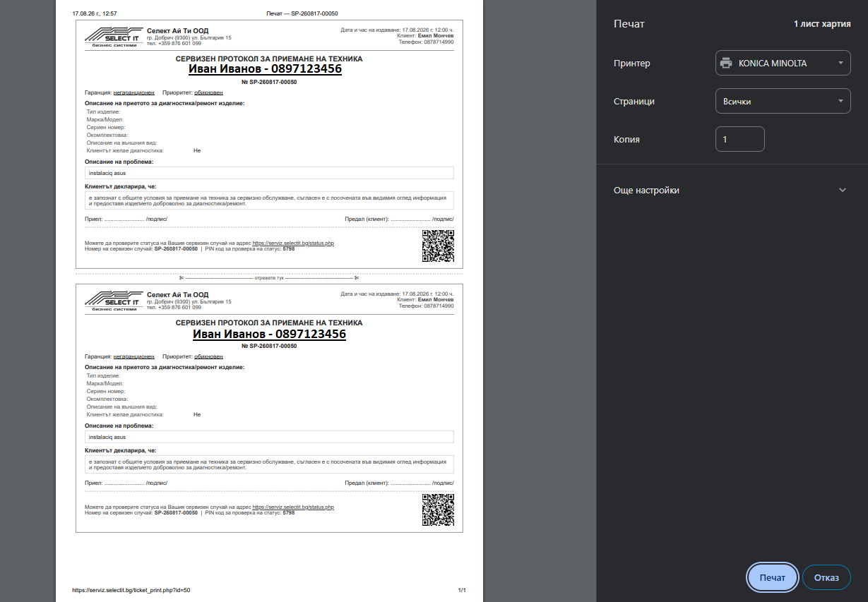Click the Печат dialog heading
868x602 pixels.
629,24
